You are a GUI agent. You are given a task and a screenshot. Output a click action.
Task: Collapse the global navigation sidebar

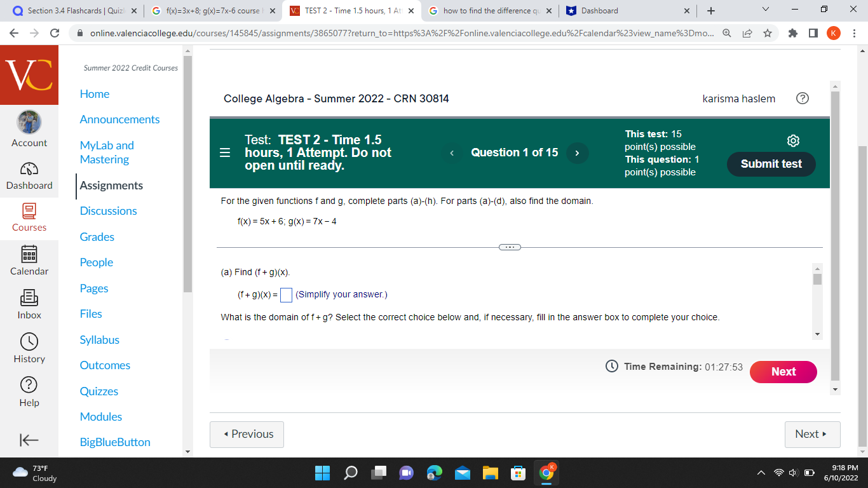click(x=29, y=440)
